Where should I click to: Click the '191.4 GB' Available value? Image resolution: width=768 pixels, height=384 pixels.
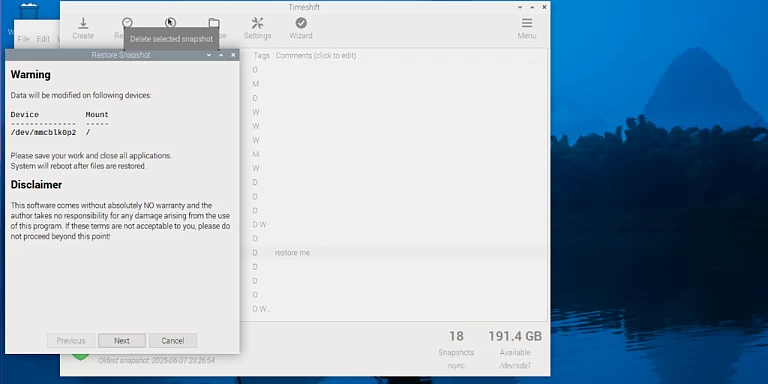(x=515, y=336)
